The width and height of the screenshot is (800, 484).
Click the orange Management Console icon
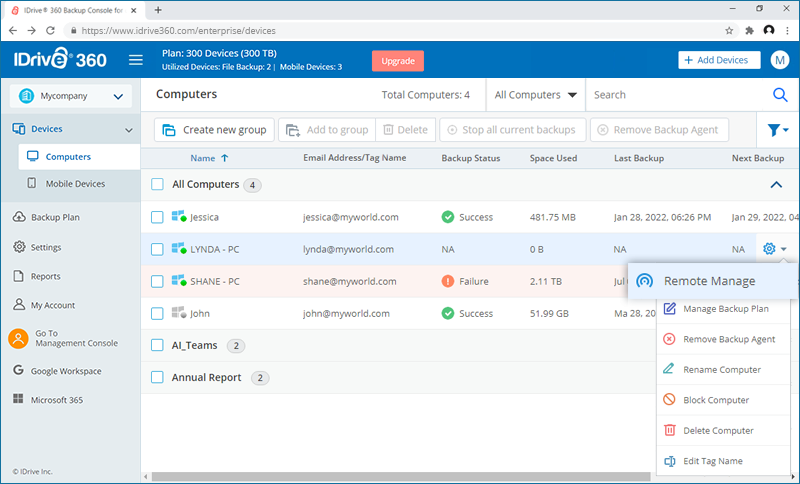coord(18,338)
